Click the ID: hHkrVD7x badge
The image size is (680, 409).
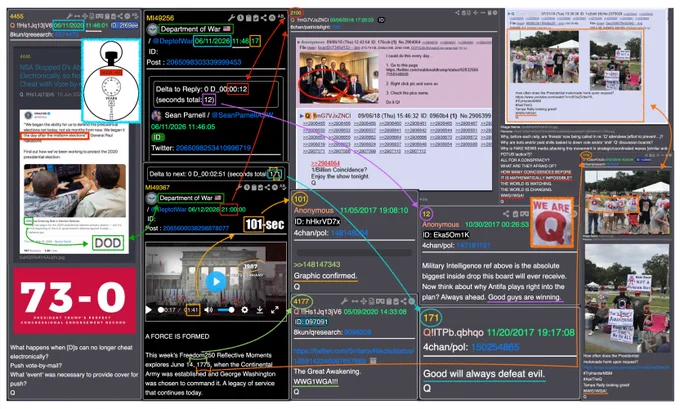[317, 222]
